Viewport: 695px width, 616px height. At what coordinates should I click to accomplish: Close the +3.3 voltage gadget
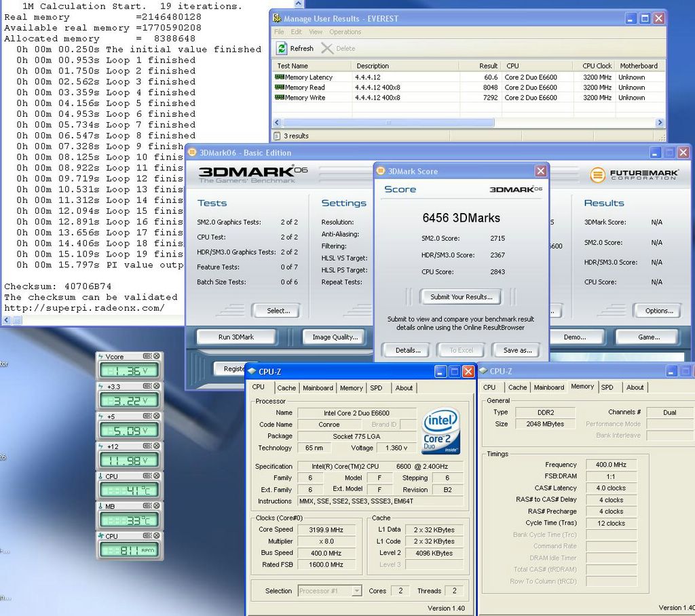[157, 386]
